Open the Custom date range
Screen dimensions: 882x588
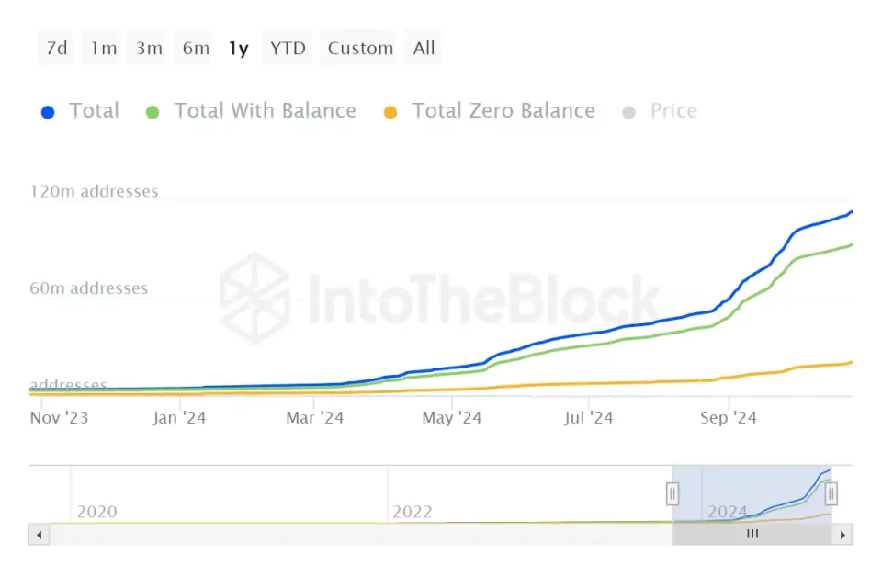coord(360,49)
